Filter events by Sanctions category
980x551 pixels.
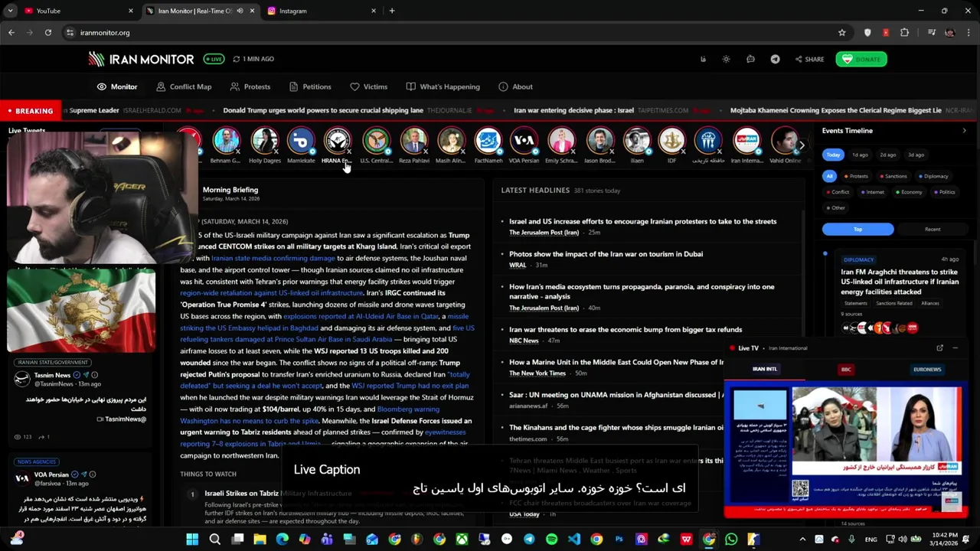(x=893, y=176)
